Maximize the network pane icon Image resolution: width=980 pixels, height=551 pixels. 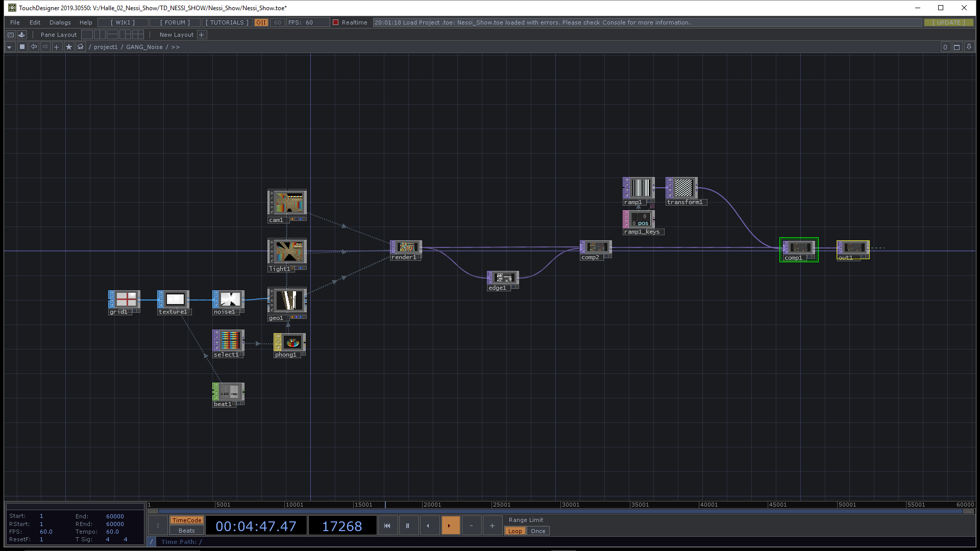pyautogui.click(x=957, y=47)
